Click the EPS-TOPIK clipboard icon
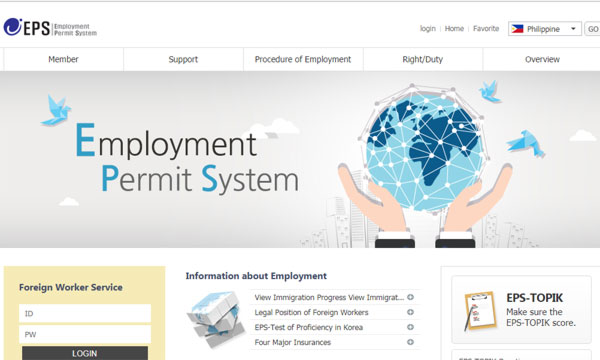600x360 pixels. coord(480,311)
